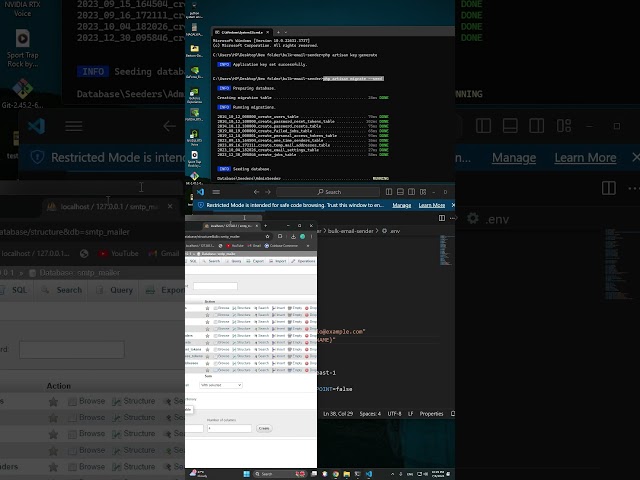Screen dimensions: 640x480
Task: Select the terminal window tab
Action: coord(241,32)
